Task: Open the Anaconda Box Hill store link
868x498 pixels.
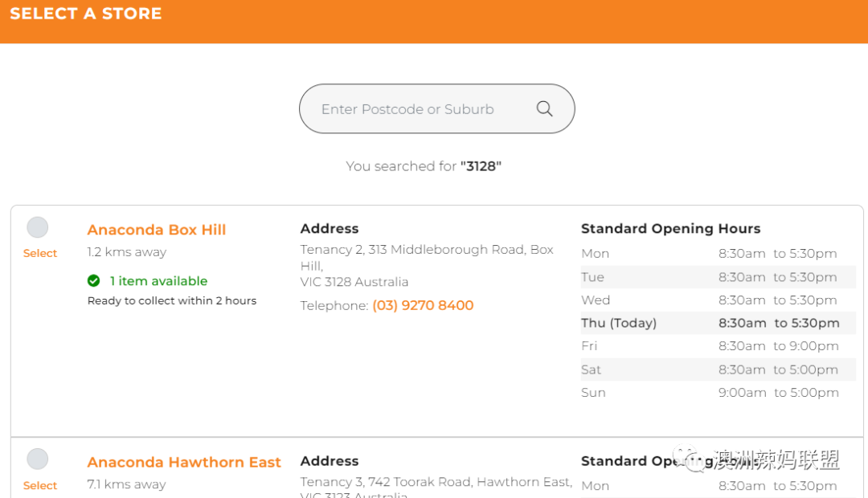Action: click(x=157, y=230)
